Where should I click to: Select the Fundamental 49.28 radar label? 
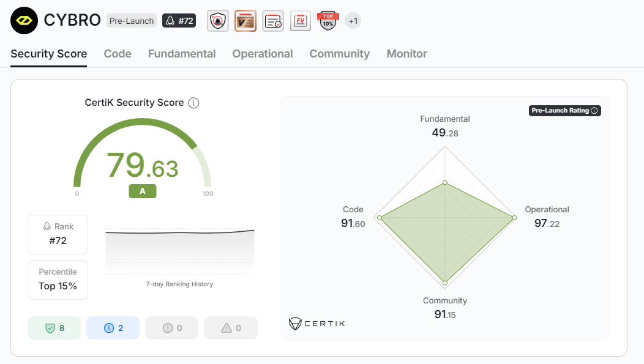(445, 127)
